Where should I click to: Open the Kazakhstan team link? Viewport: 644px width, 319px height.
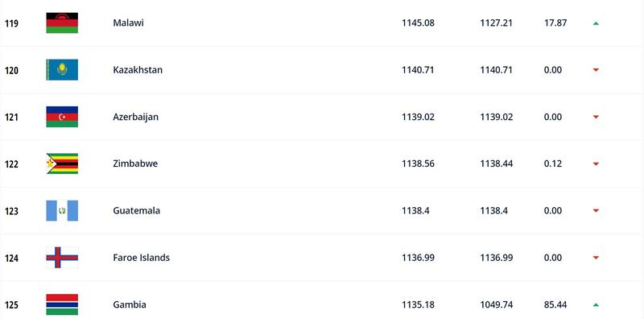click(138, 70)
